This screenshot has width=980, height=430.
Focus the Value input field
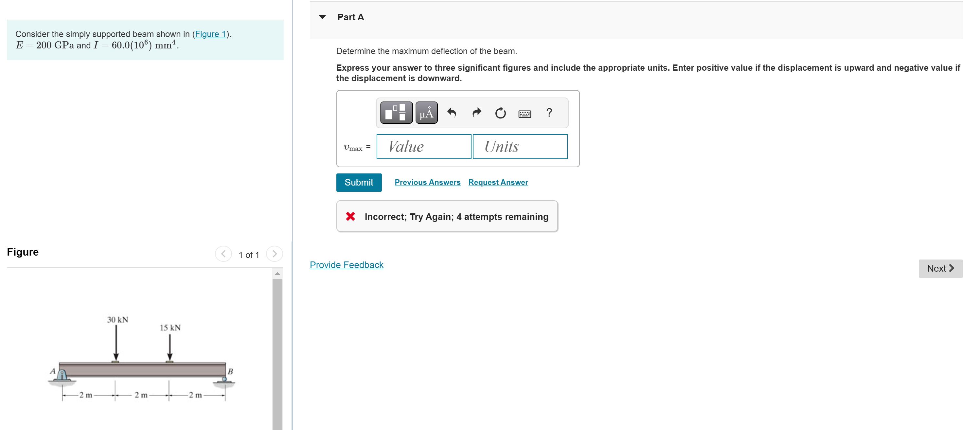[424, 147]
